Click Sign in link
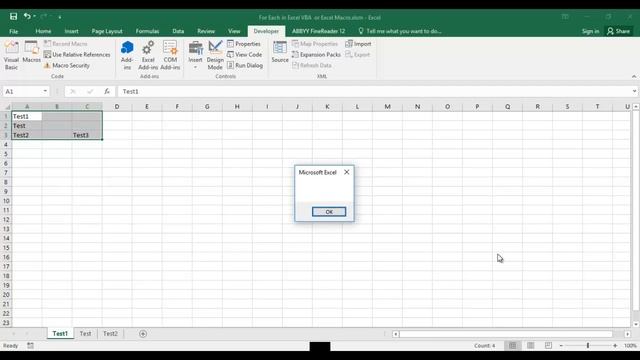Screen dimensions: 640x360 [x=590, y=31]
